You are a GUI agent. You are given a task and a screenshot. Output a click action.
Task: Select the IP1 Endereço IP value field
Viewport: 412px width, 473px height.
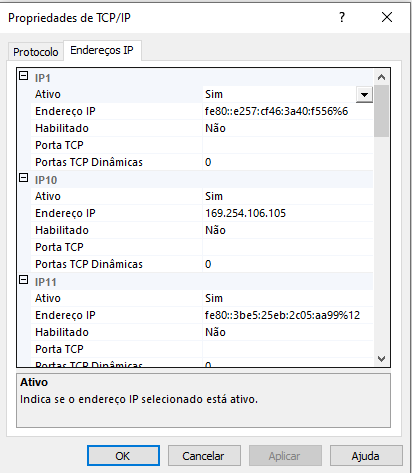(288, 111)
